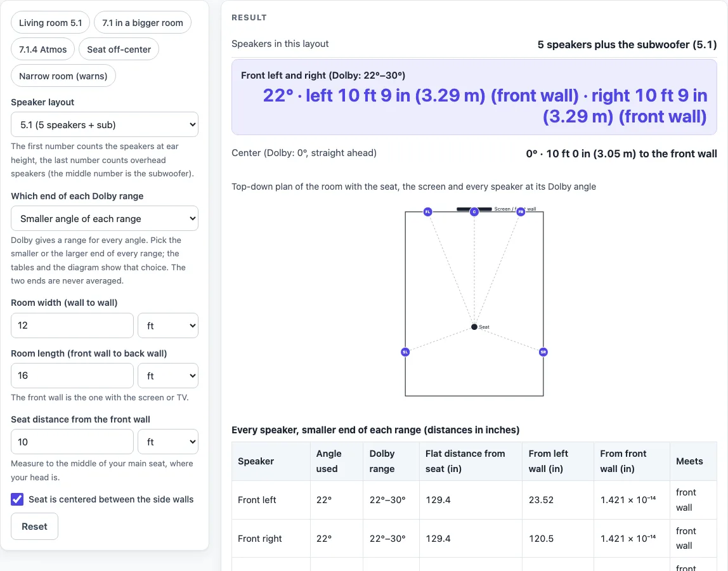Open the Speaker layout dropdown
This screenshot has height=571, width=728.
(105, 124)
